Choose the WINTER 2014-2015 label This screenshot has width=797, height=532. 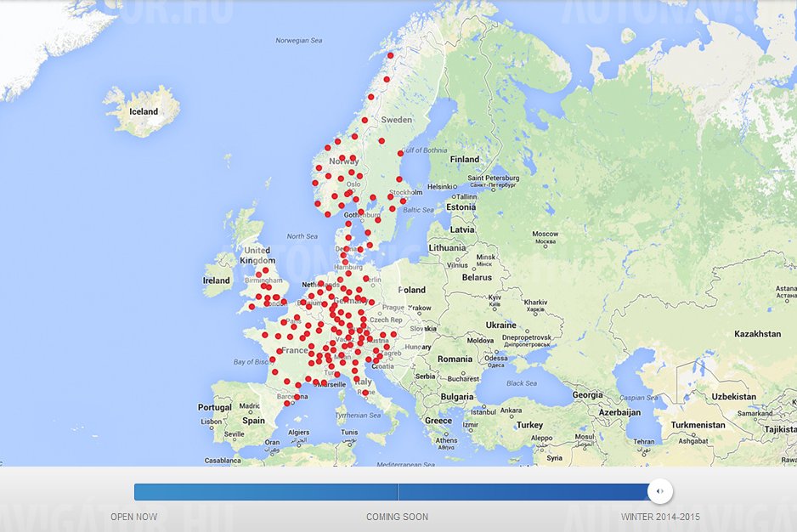click(660, 517)
